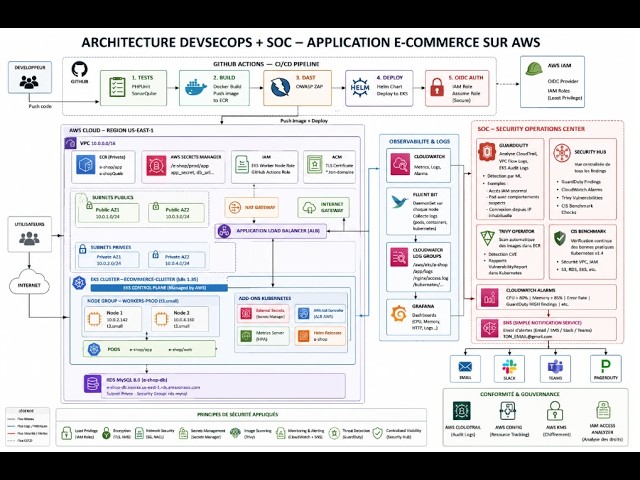Click the CloudWatch magnifier cloud icon
This screenshot has height=480, width=640.
click(x=400, y=164)
